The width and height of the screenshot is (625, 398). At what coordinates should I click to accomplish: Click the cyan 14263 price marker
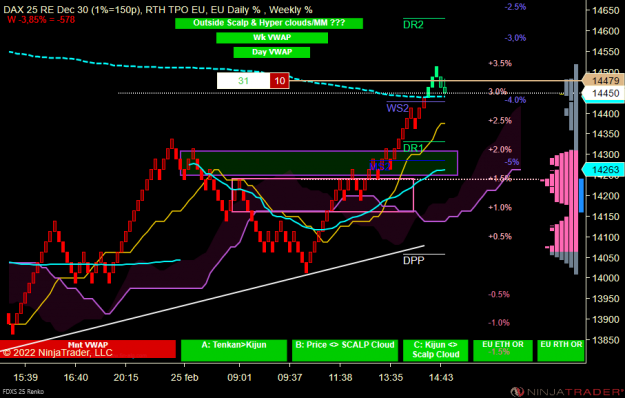pyautogui.click(x=603, y=170)
